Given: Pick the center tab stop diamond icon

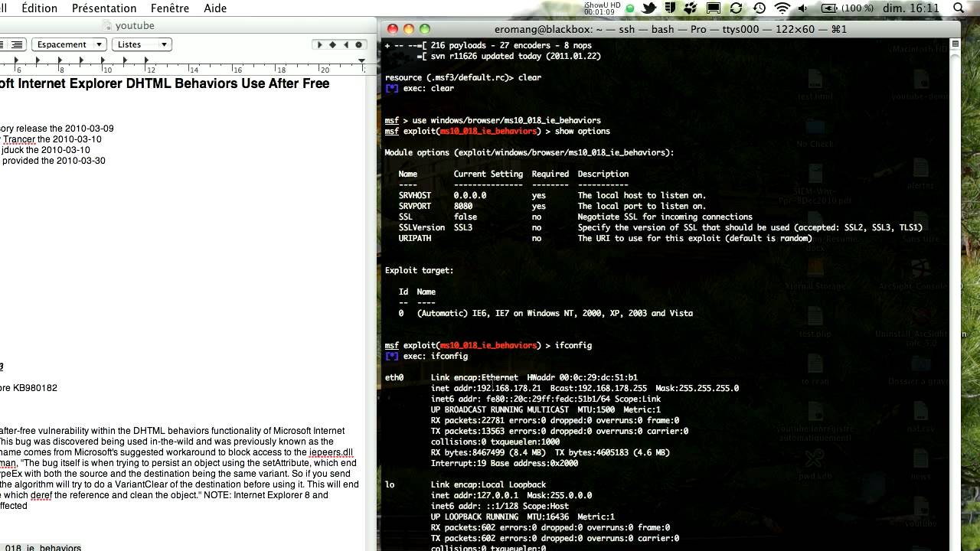Looking at the screenshot, I should click(332, 44).
